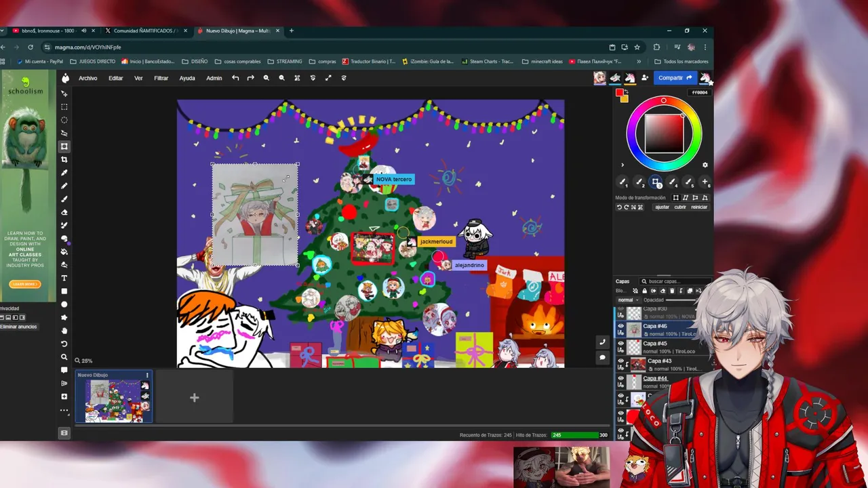Select the rotate view tool

click(x=64, y=344)
